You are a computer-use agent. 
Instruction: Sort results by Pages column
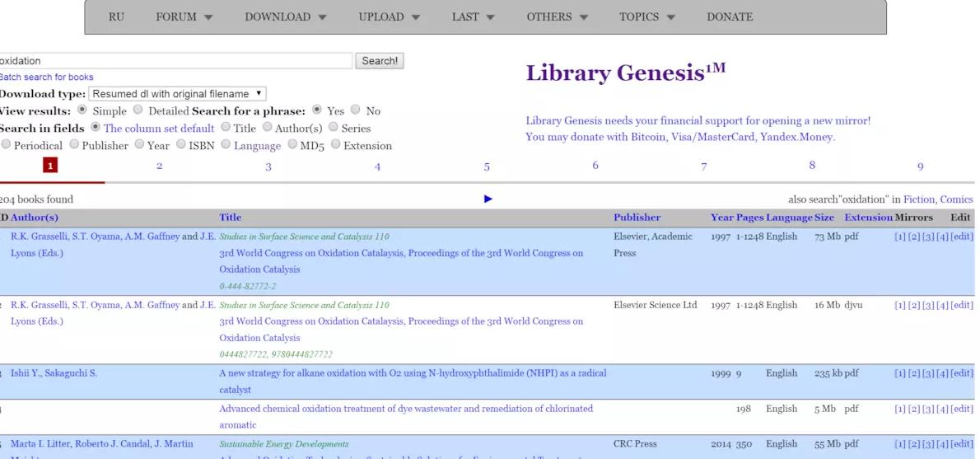(750, 218)
